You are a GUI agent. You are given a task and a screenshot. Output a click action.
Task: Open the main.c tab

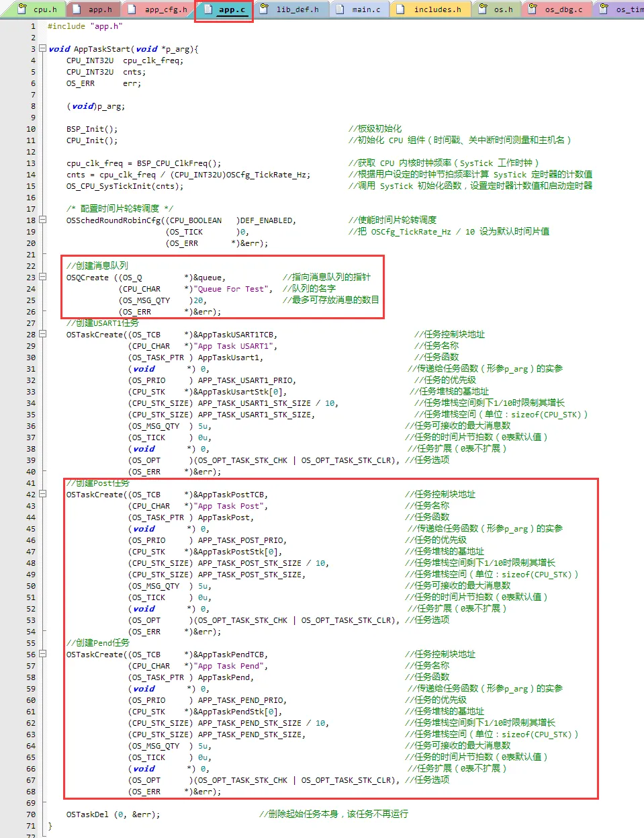(366, 9)
